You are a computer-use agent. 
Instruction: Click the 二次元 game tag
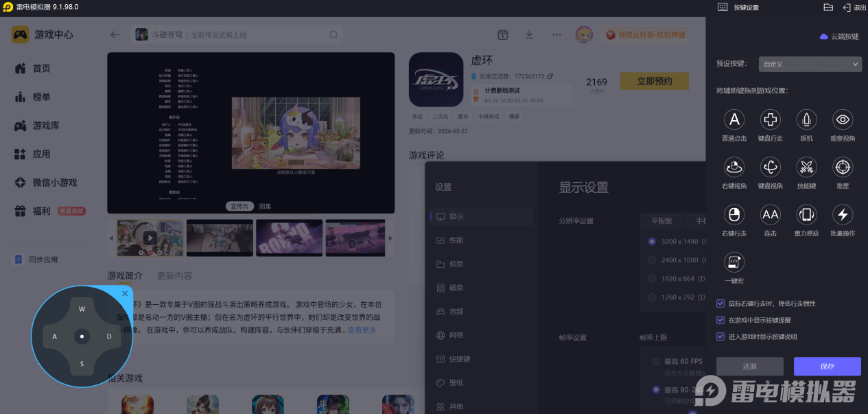click(440, 116)
